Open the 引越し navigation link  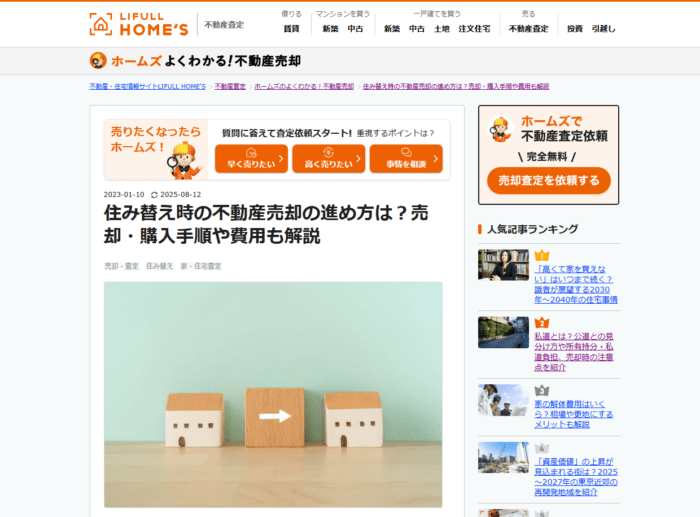(x=604, y=29)
